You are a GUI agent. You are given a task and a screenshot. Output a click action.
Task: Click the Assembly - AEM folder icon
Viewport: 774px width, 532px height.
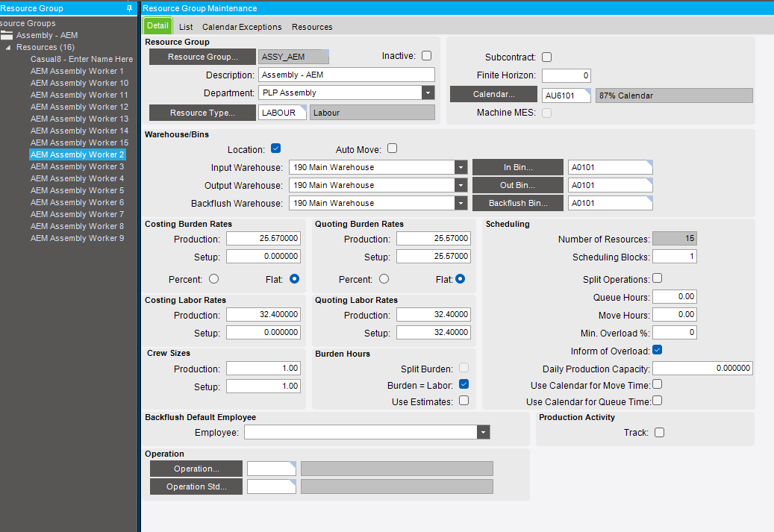7,35
